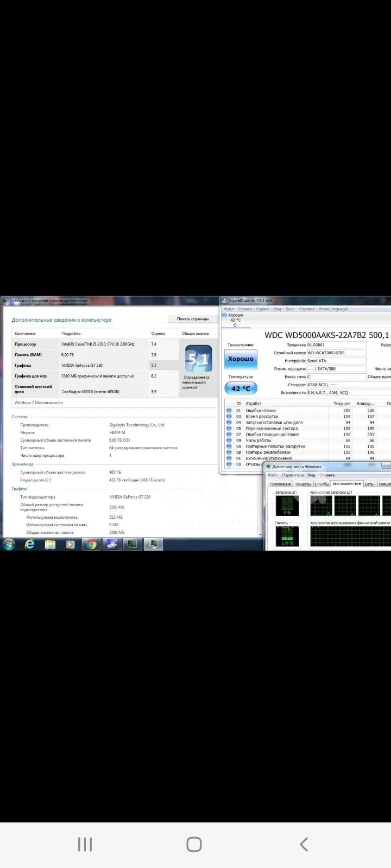Click the Прошивка field 01.03B01
The height and width of the screenshot is (868, 391).
tap(337, 345)
